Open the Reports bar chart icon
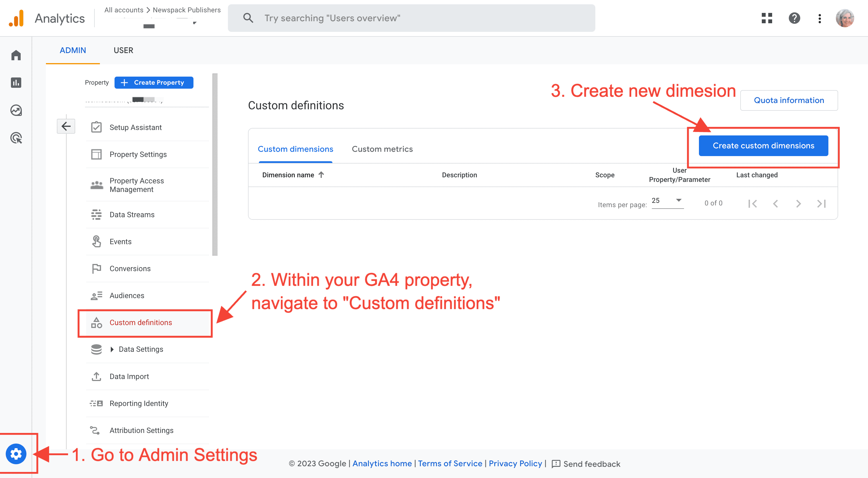Viewport: 868px width, 478px height. tap(16, 83)
